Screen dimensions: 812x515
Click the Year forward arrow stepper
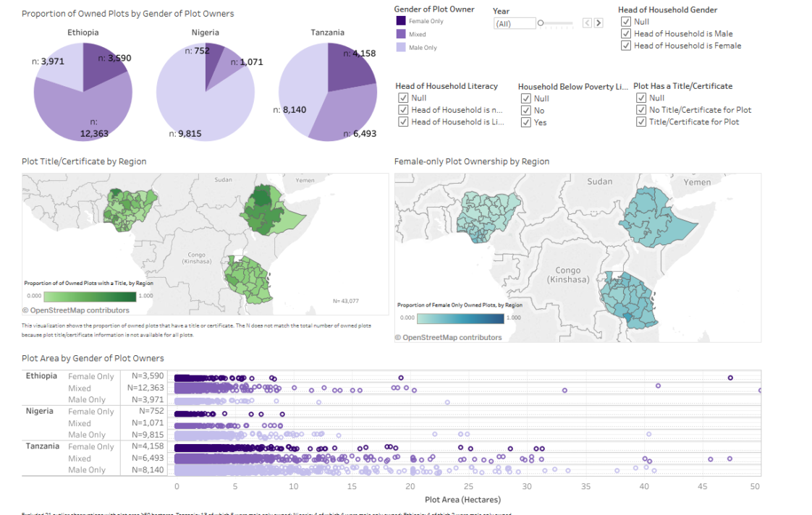598,22
